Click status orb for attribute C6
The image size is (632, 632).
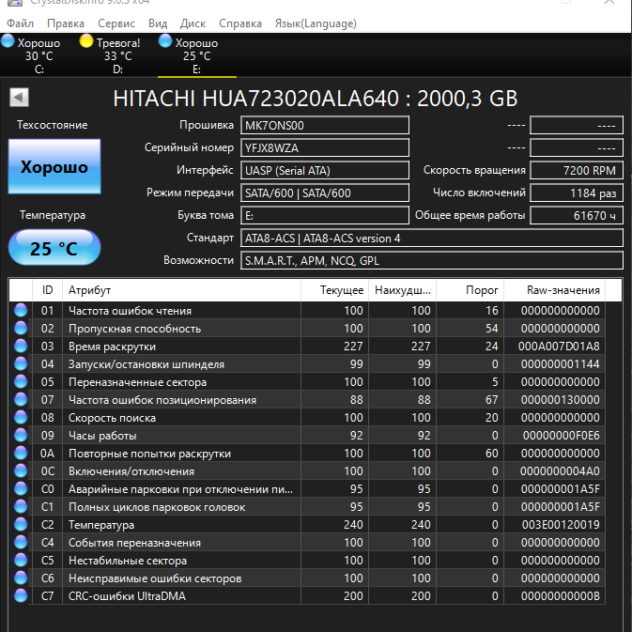pos(21,578)
